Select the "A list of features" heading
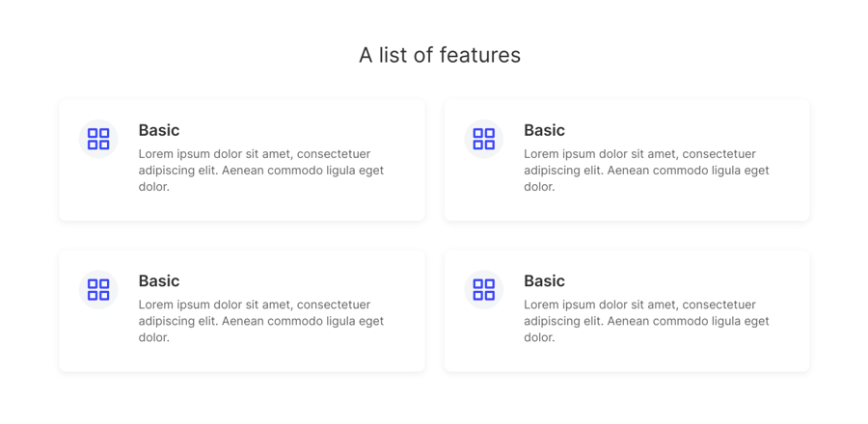The width and height of the screenshot is (868, 424). 440,55
